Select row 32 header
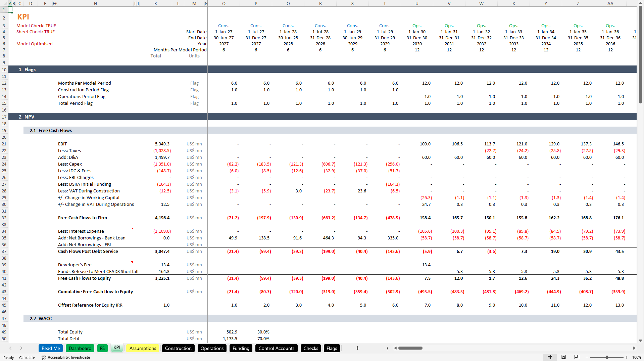The image size is (644, 361). [x=4, y=218]
